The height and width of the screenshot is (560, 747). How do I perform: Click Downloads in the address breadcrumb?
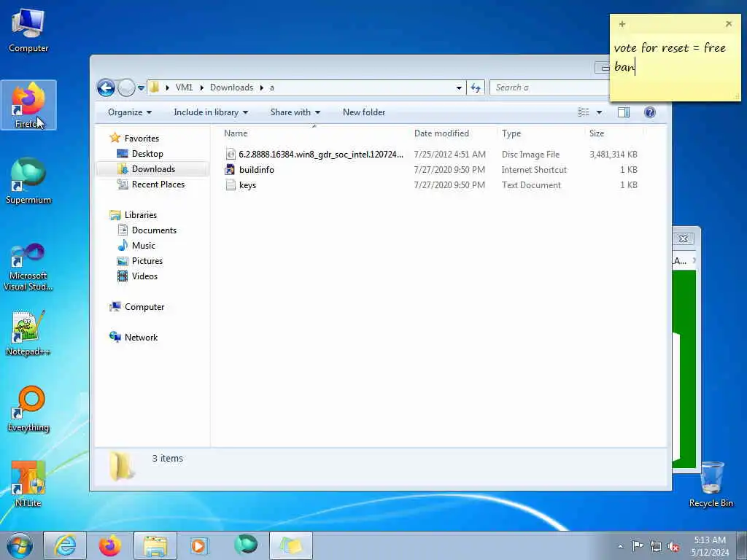[231, 87]
